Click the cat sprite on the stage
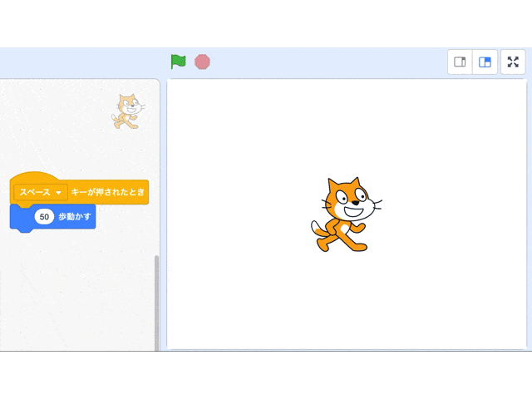This screenshot has height=399, width=532. pos(346,214)
